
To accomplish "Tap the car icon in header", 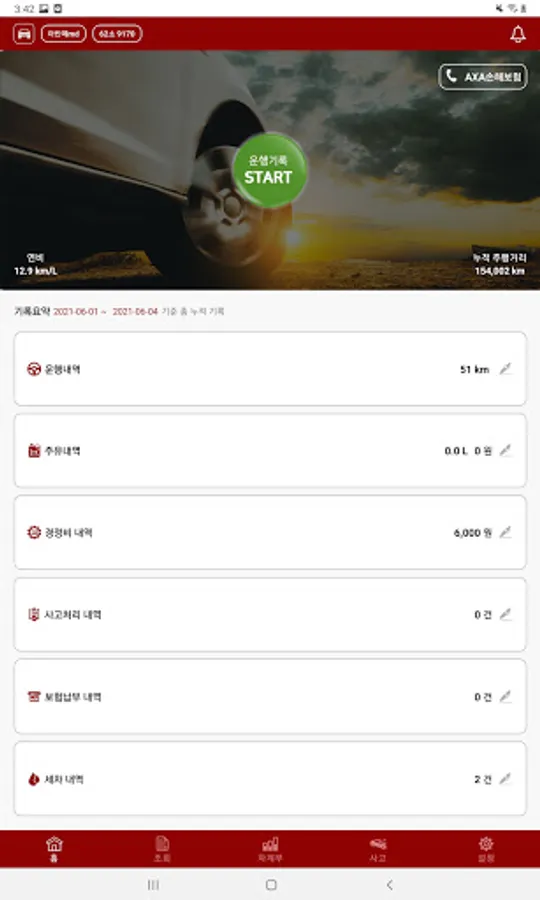I will [x=24, y=34].
